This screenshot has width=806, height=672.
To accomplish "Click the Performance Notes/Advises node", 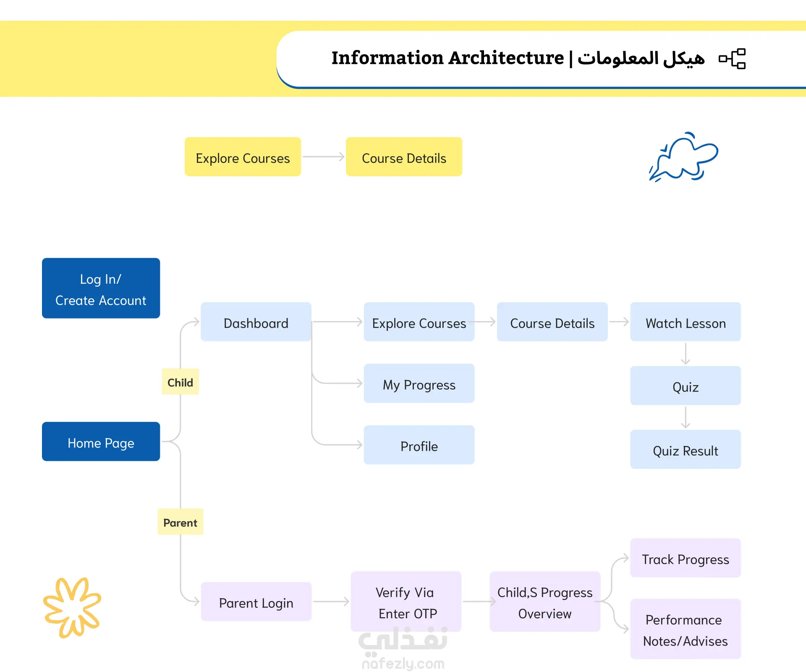I will tap(686, 629).
